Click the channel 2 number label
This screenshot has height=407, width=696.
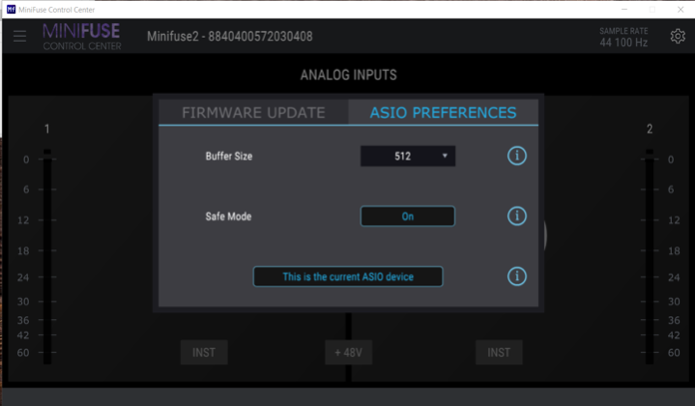649,129
